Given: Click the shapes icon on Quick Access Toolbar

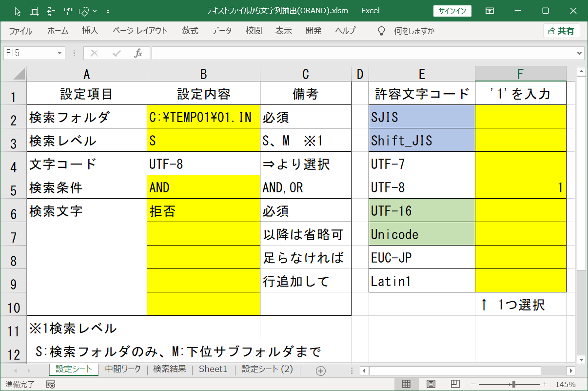Looking at the screenshot, I should 83,11.
